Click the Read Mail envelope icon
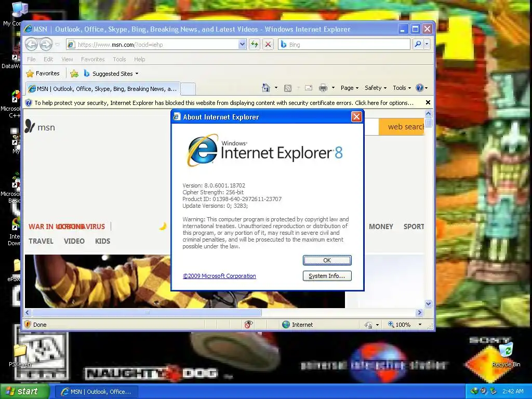This screenshot has width=532, height=399. [x=309, y=88]
